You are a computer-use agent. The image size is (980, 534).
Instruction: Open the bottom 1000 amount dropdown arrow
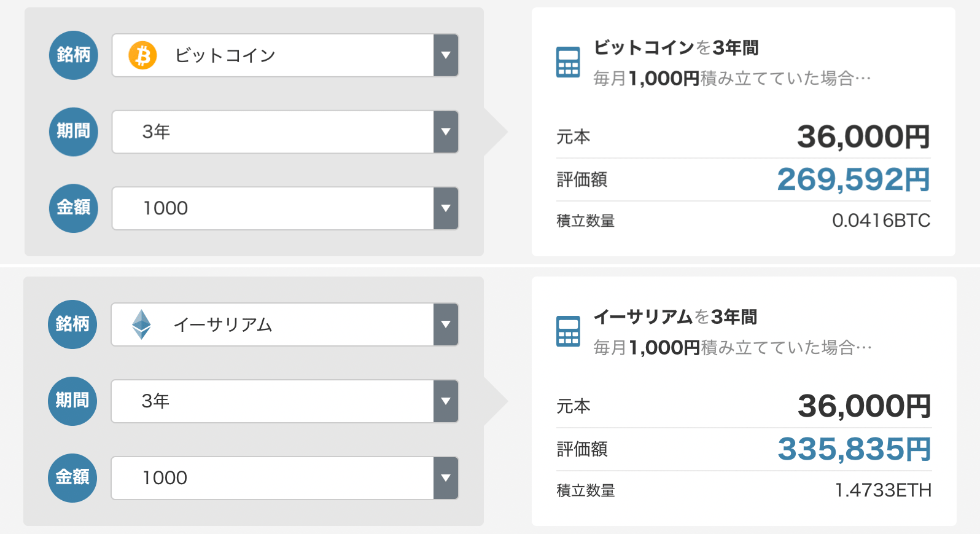(x=446, y=478)
